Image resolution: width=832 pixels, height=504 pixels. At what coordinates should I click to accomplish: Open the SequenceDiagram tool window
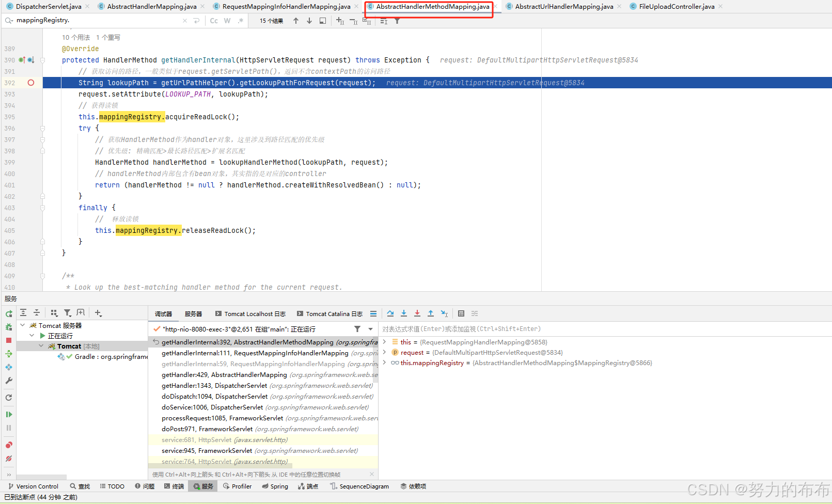(359, 486)
